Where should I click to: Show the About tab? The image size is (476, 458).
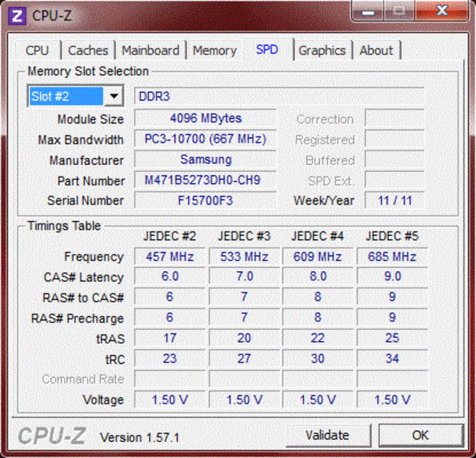click(x=376, y=50)
